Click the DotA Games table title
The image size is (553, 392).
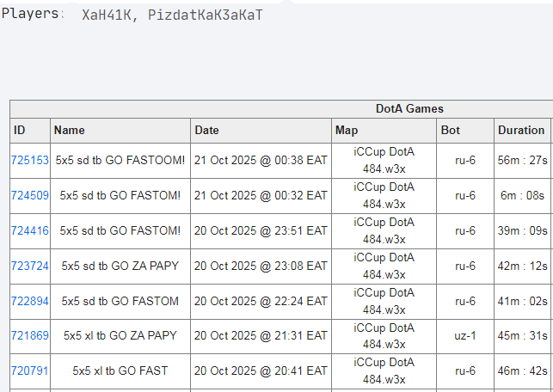(x=409, y=109)
